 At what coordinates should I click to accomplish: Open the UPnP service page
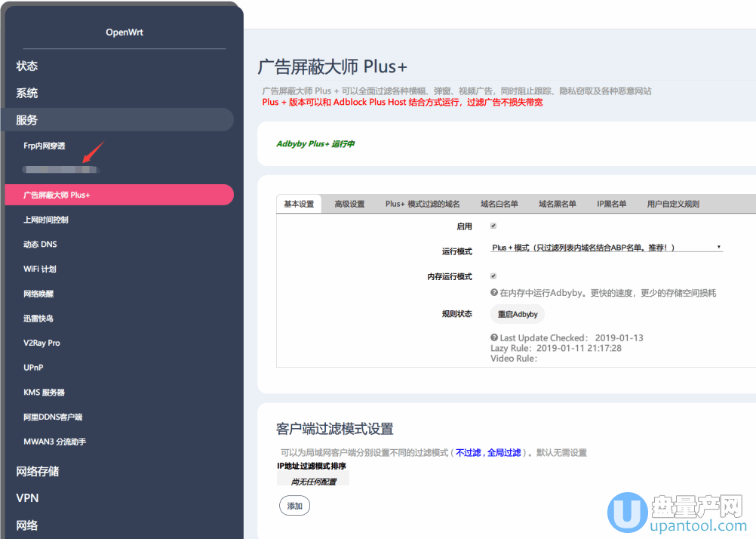(33, 368)
